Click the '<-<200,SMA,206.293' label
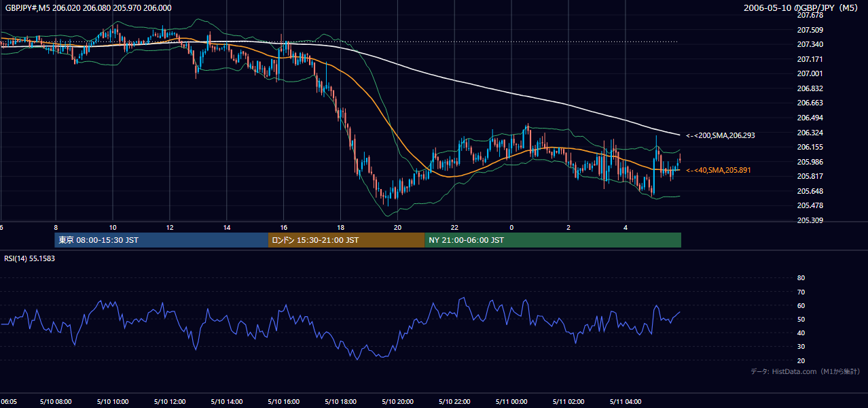Image resolution: width=868 pixels, height=408 pixels. click(x=721, y=135)
